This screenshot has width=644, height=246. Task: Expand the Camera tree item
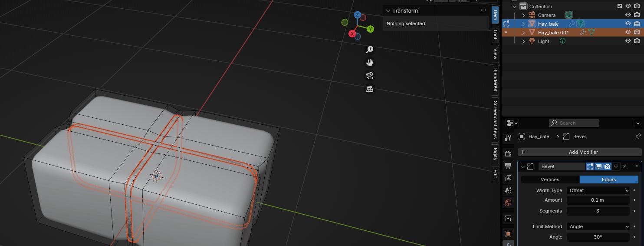click(x=523, y=15)
